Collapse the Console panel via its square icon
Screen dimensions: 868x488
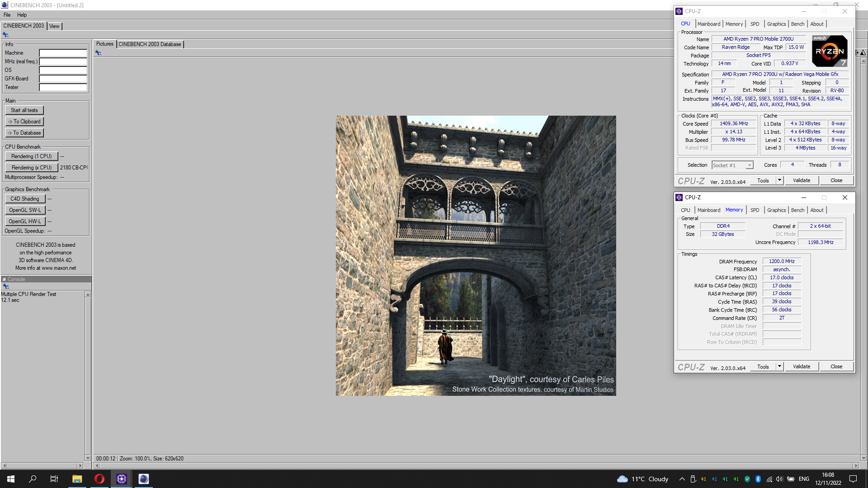(x=4, y=279)
